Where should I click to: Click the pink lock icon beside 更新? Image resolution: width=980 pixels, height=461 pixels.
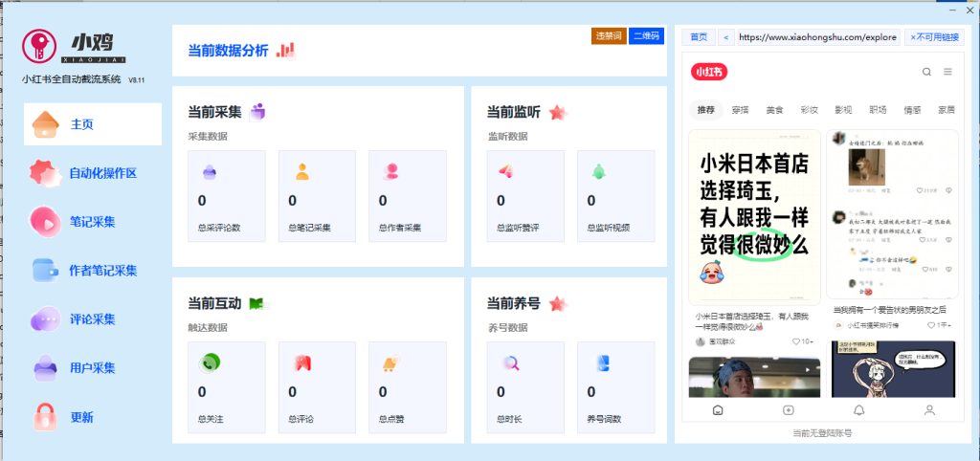(x=46, y=417)
